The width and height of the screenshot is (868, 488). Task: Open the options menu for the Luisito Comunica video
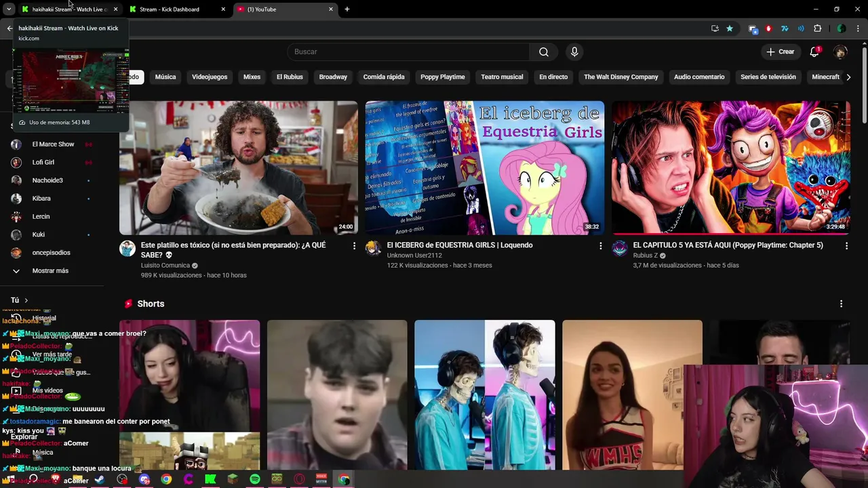coord(354,246)
